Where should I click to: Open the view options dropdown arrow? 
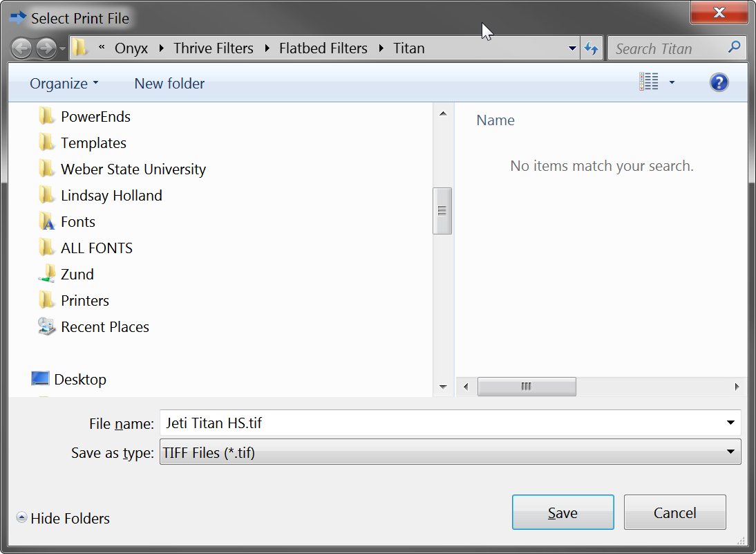[672, 82]
